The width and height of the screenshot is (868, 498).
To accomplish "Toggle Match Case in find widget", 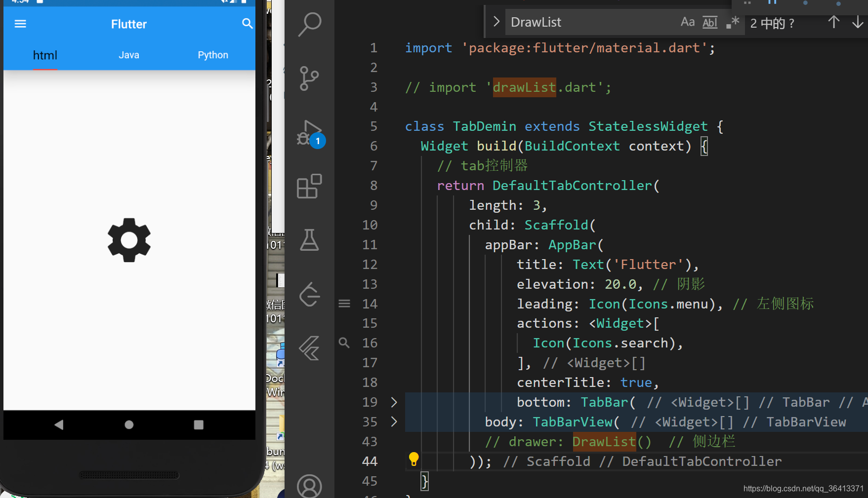I will (688, 22).
